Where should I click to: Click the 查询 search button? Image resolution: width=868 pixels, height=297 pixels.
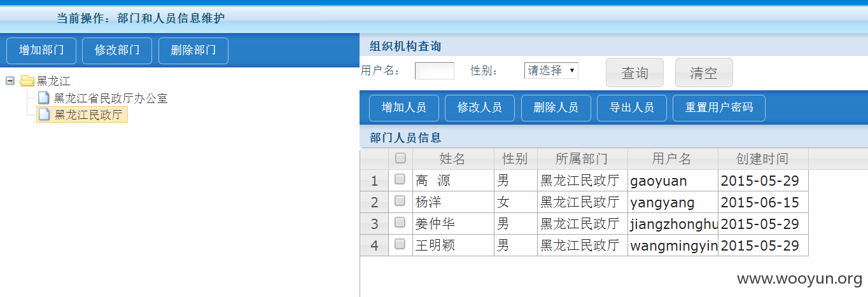tap(634, 73)
